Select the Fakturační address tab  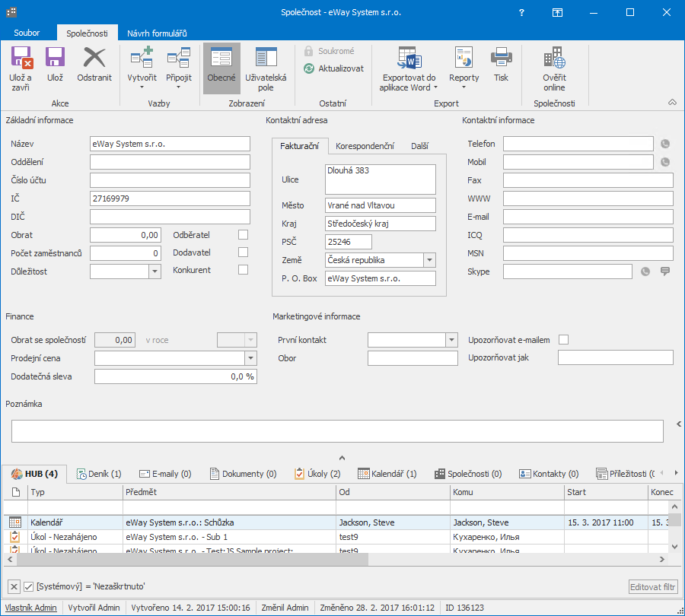click(300, 146)
